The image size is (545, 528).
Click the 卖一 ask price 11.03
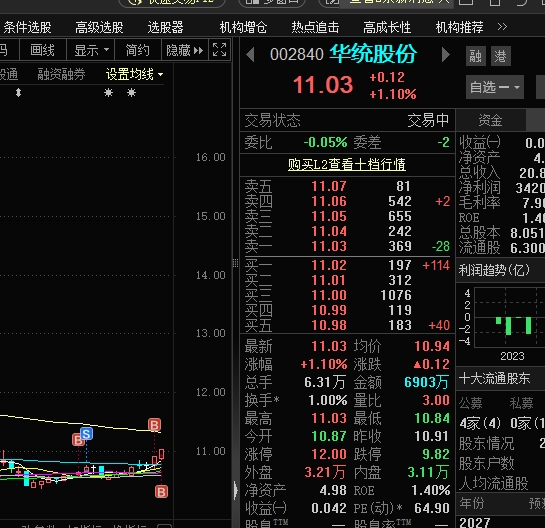[329, 246]
